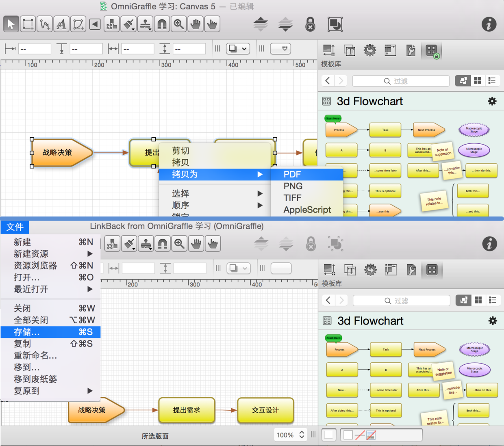
Task: Open the second style dropdown in top window
Action: [x=281, y=49]
